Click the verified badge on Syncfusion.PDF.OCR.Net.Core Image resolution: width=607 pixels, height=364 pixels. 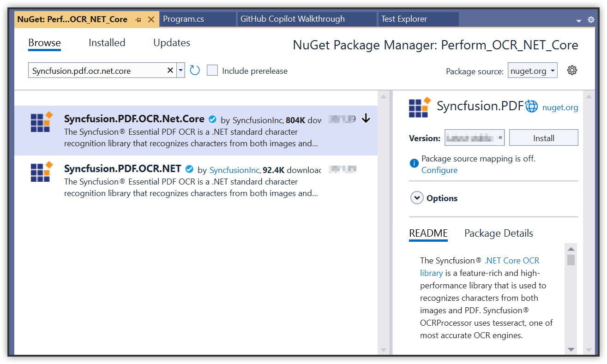[212, 119]
